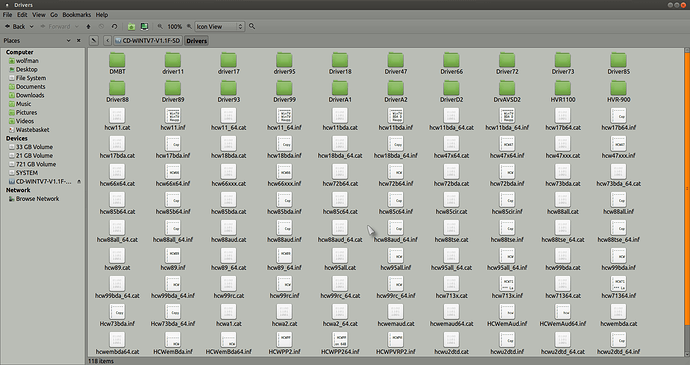Open wolfman home in sidebar
Screen dimensions: 690x365
[27, 61]
